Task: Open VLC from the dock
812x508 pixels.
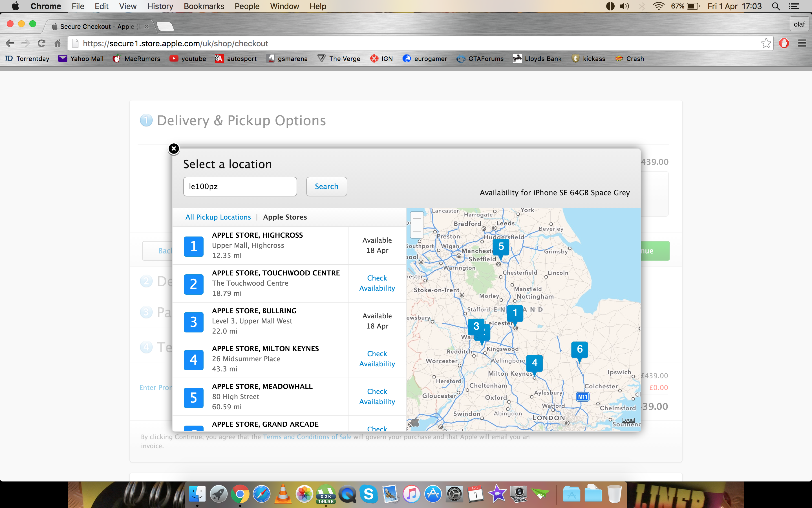Action: (283, 494)
